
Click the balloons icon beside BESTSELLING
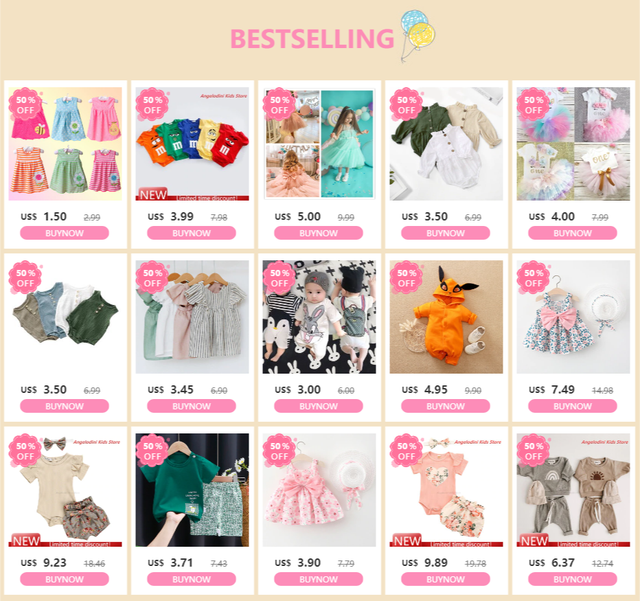pos(418,36)
